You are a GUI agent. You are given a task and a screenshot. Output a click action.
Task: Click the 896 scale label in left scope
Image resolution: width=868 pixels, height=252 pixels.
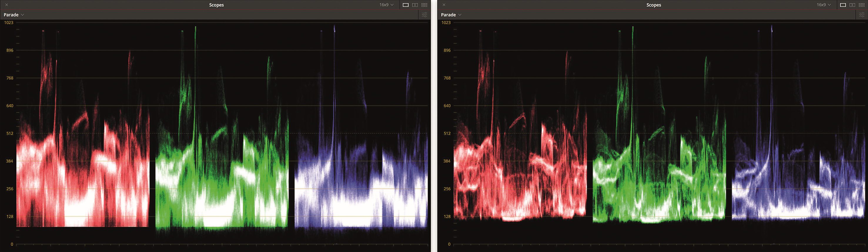pos(10,50)
